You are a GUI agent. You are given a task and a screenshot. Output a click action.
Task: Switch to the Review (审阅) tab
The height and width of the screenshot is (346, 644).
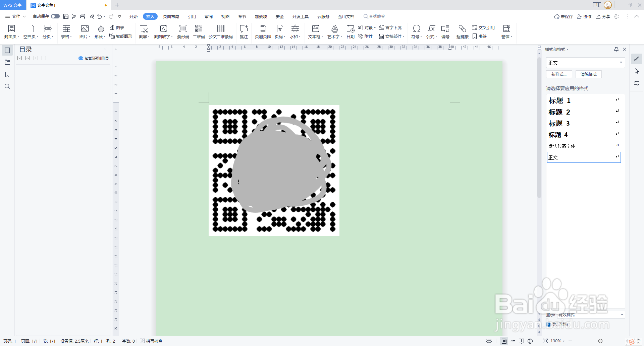click(209, 16)
